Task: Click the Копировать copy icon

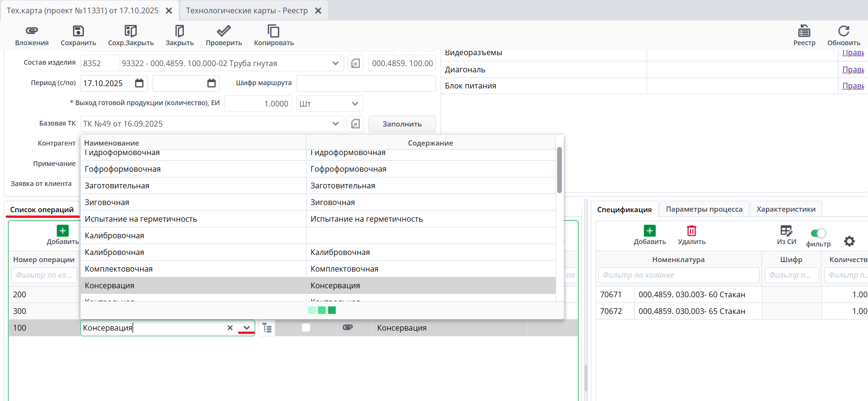Action: tap(273, 31)
